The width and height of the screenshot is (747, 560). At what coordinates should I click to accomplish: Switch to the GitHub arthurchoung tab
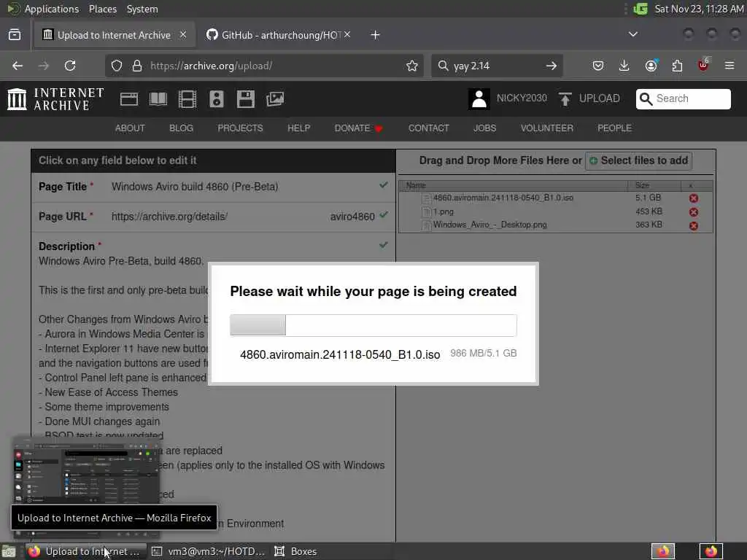[279, 35]
